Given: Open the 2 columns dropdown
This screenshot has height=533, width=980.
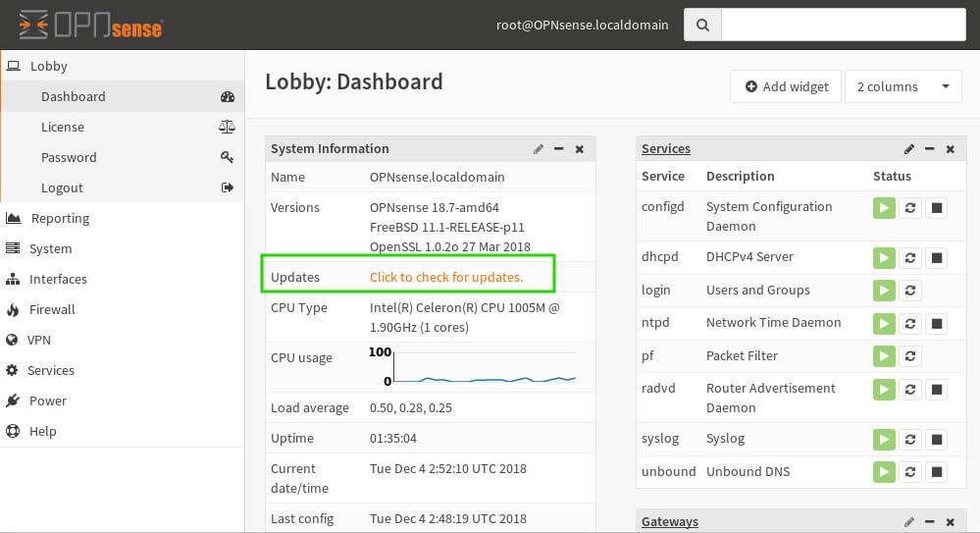Looking at the screenshot, I should tap(903, 86).
